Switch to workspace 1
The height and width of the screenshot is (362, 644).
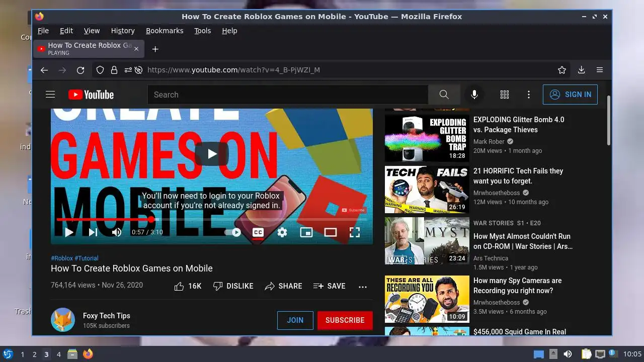pyautogui.click(x=22, y=354)
